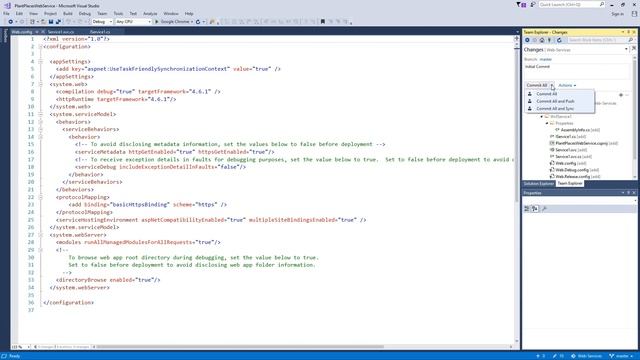
Task: Go to Team Explorer Home icon
Action: click(542, 40)
